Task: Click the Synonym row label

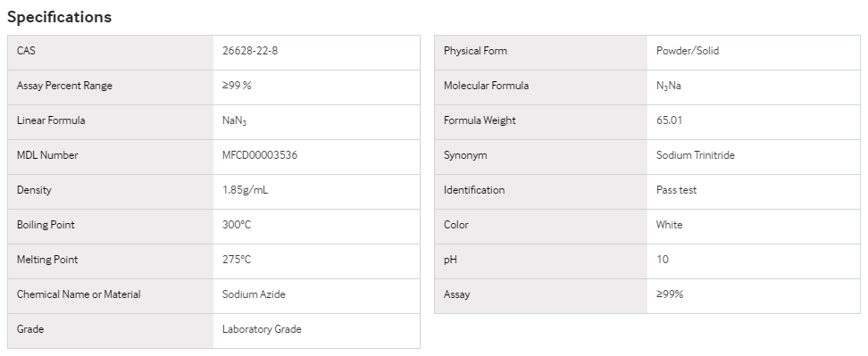Action: pos(465,155)
